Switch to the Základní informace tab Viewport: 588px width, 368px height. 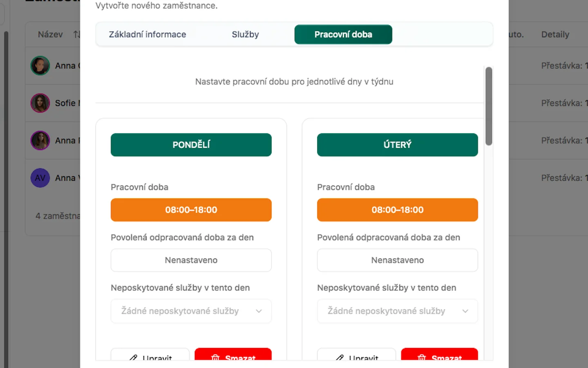tap(147, 34)
